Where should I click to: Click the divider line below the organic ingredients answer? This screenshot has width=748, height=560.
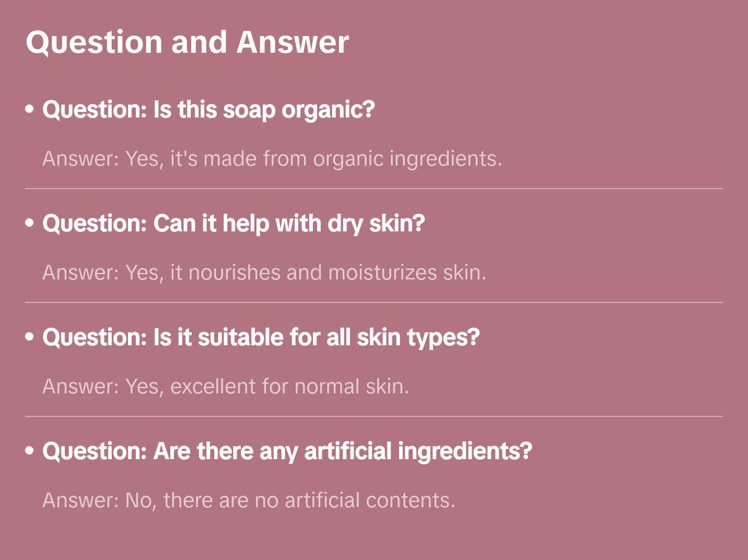click(374, 189)
